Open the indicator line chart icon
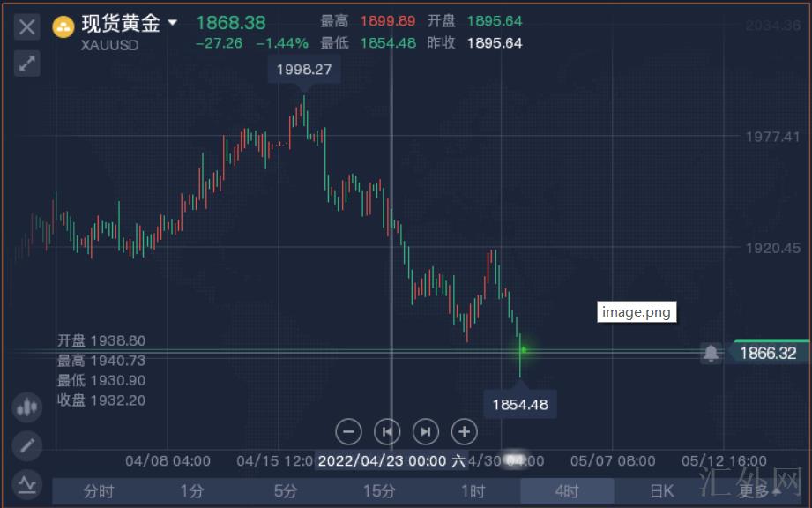 pyautogui.click(x=27, y=483)
